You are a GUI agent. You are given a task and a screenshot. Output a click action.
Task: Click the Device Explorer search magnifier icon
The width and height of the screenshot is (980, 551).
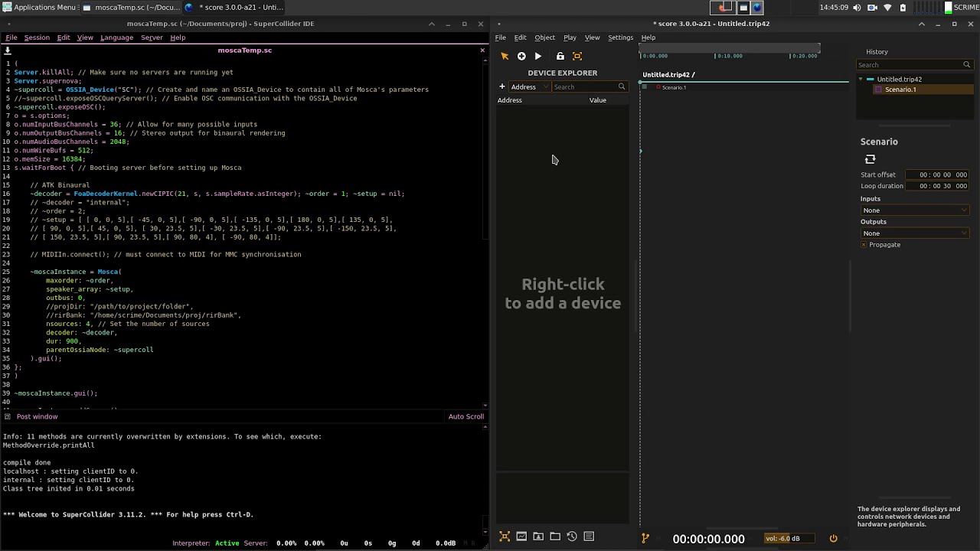[622, 86]
